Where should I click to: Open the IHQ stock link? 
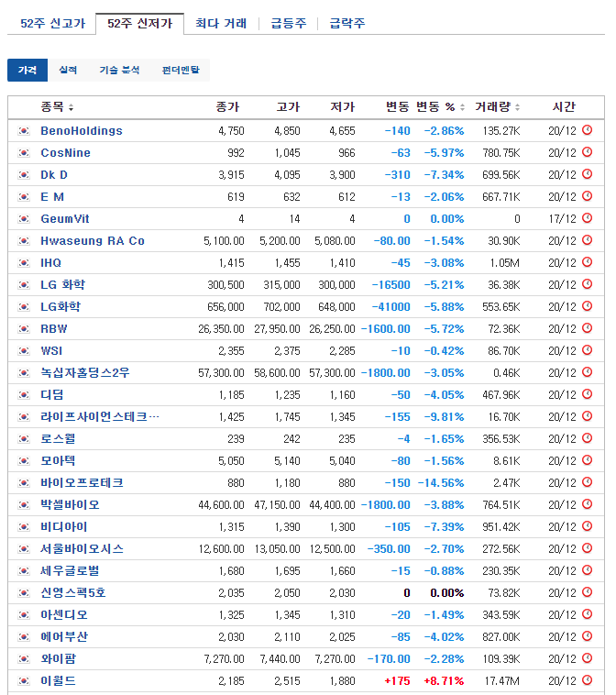tap(51, 263)
